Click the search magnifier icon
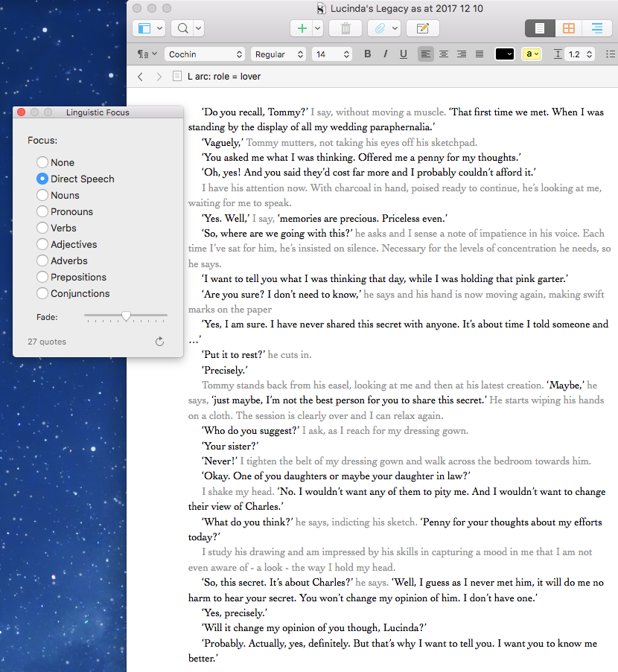Screen dimensions: 618x672 182,29
